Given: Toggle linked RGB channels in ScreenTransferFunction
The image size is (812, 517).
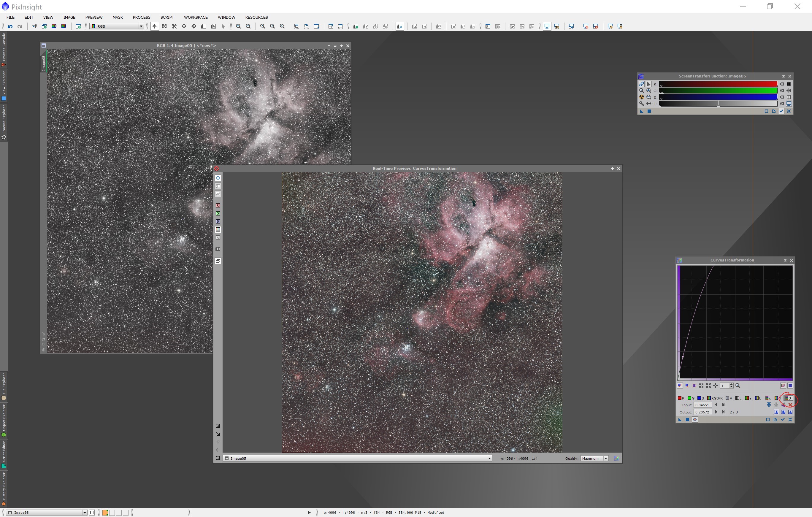Looking at the screenshot, I should point(642,84).
